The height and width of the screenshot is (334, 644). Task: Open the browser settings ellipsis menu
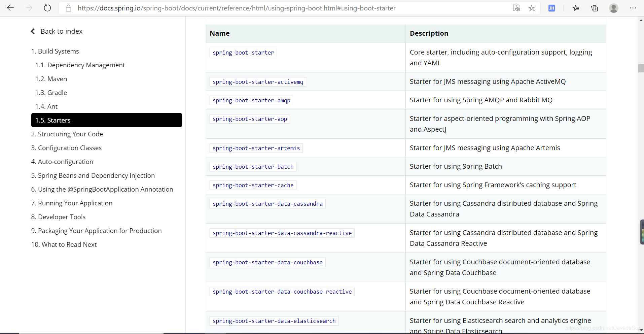coord(633,8)
